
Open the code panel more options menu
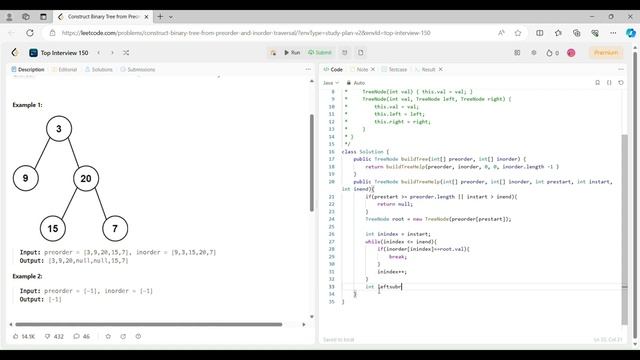tap(621, 69)
